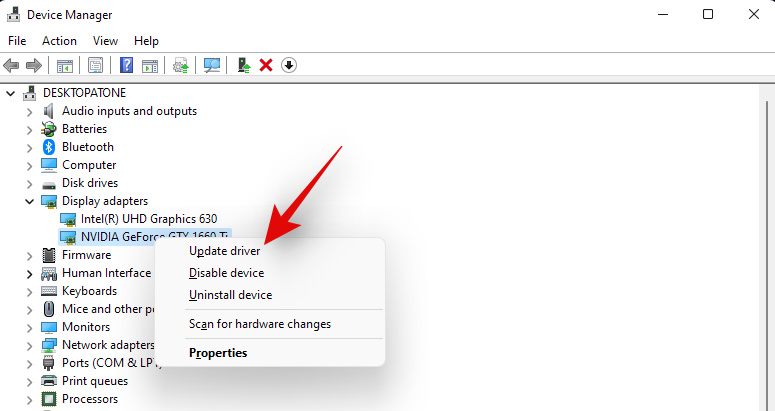
Task: Open Properties from the context menu
Action: click(270, 353)
